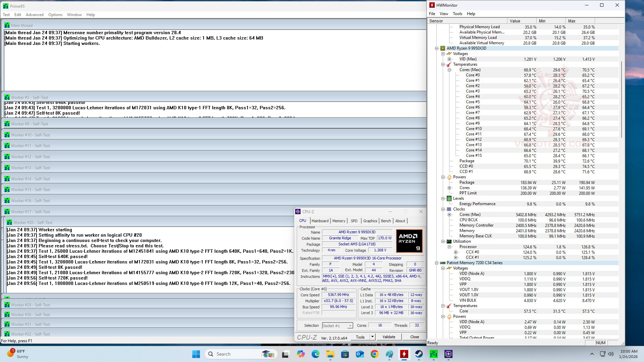
Task: Click the CPU-Z icon in the taskbar
Action: [448, 354]
